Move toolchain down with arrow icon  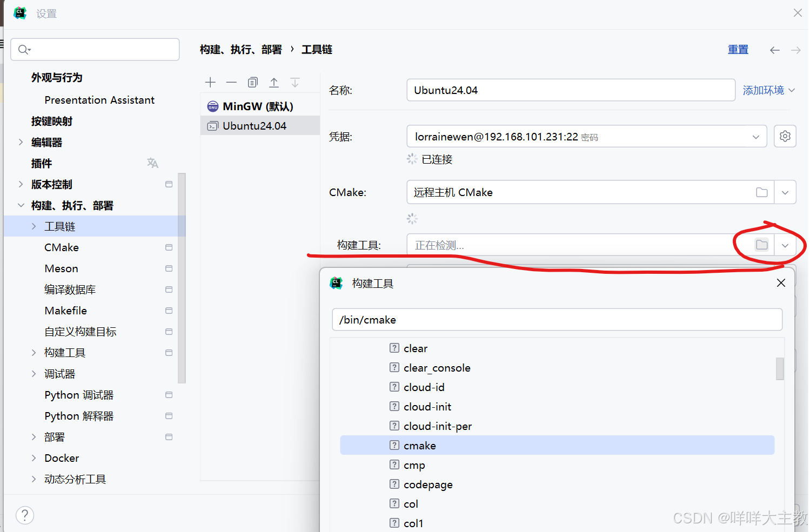point(295,82)
